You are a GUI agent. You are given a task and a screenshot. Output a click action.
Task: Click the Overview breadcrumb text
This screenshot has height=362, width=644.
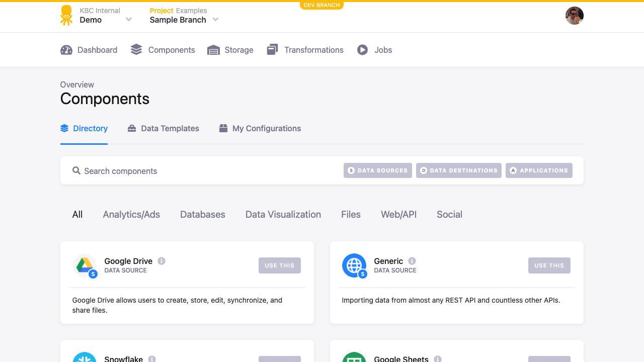(77, 84)
